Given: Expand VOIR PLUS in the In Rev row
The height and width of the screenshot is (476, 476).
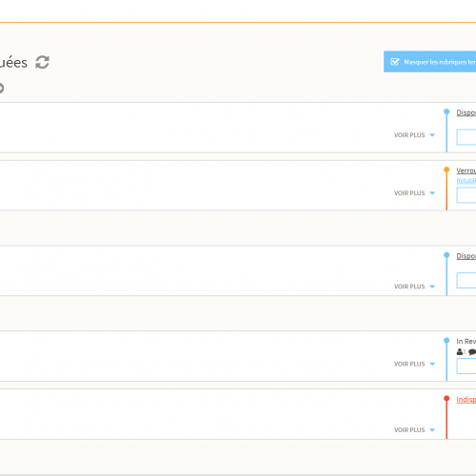Looking at the screenshot, I should 414,364.
